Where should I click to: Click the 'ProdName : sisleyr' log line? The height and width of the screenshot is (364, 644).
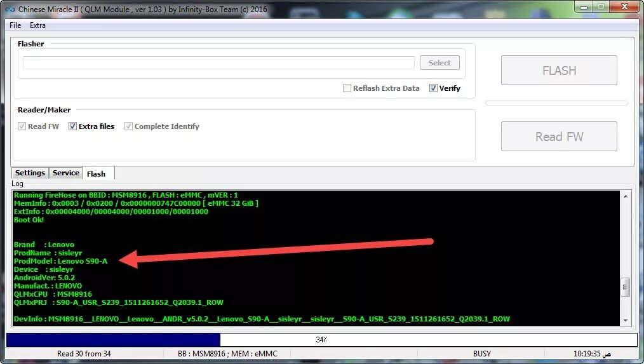(x=48, y=253)
